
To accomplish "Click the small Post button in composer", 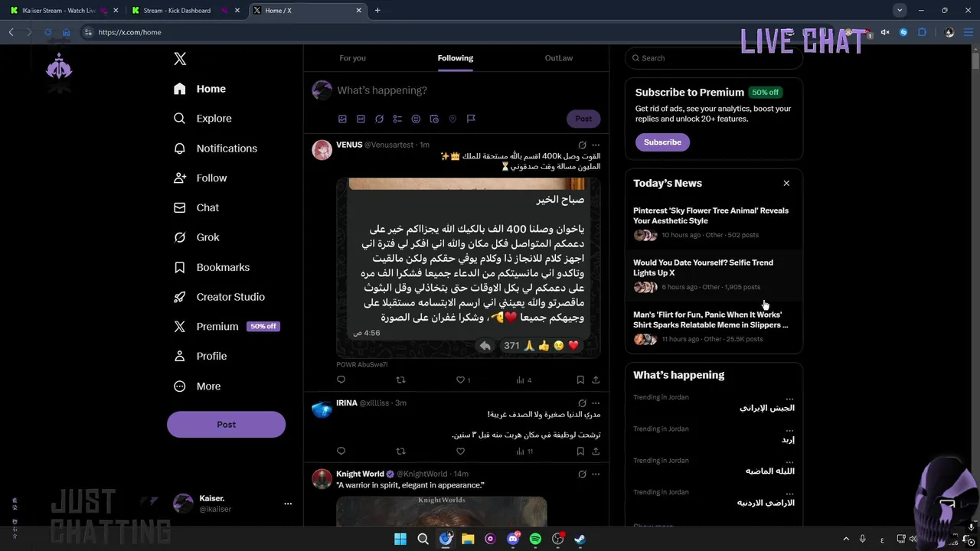I will click(583, 119).
